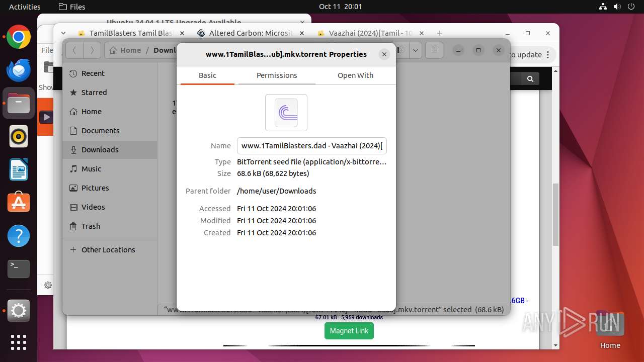The image size is (644, 362).
Task: Open Settings from the dock
Action: click(x=19, y=311)
